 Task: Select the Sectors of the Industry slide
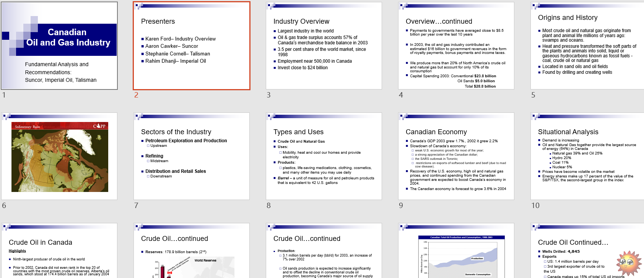coord(192,156)
